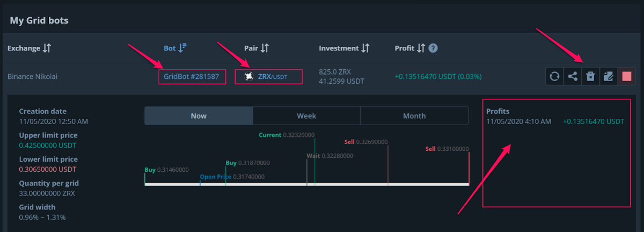Sort bots by Bot column arrow
Screen dimensions: 644x232
pyautogui.click(x=182, y=48)
